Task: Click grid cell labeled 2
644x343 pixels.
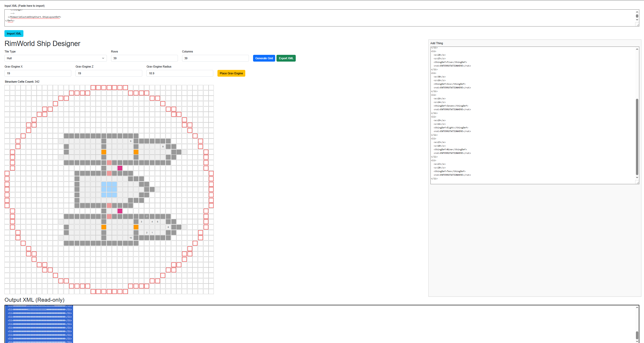Action: [147, 233]
